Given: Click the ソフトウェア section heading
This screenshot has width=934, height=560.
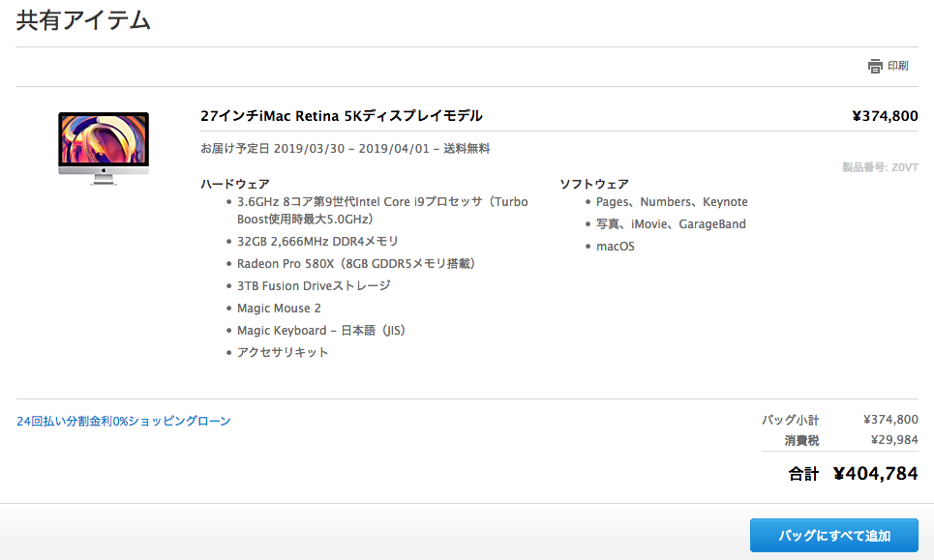Looking at the screenshot, I should point(594,184).
